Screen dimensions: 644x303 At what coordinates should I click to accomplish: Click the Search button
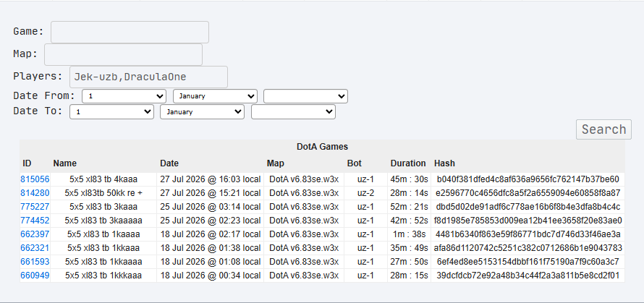(x=603, y=129)
